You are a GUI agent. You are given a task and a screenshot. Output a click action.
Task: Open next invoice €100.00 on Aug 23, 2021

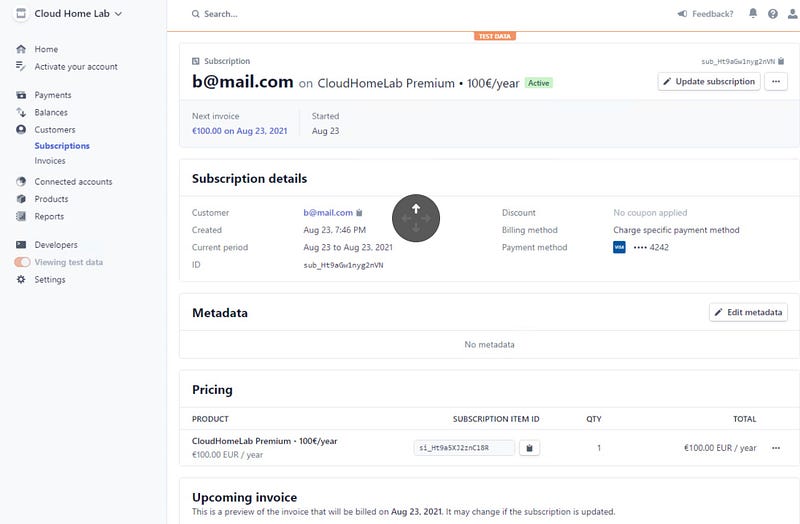[239, 131]
